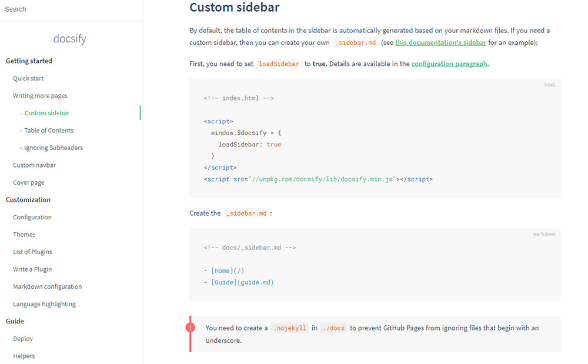Follow the "configuration paragraph" link
588x364 pixels.
click(449, 64)
